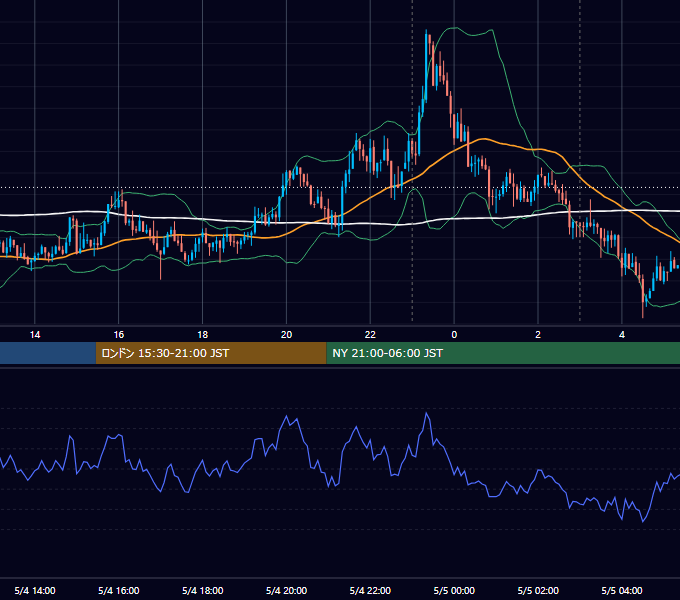Select the NY 21:00-06:00 JST session bar
The height and width of the screenshot is (600, 680).
(503, 353)
